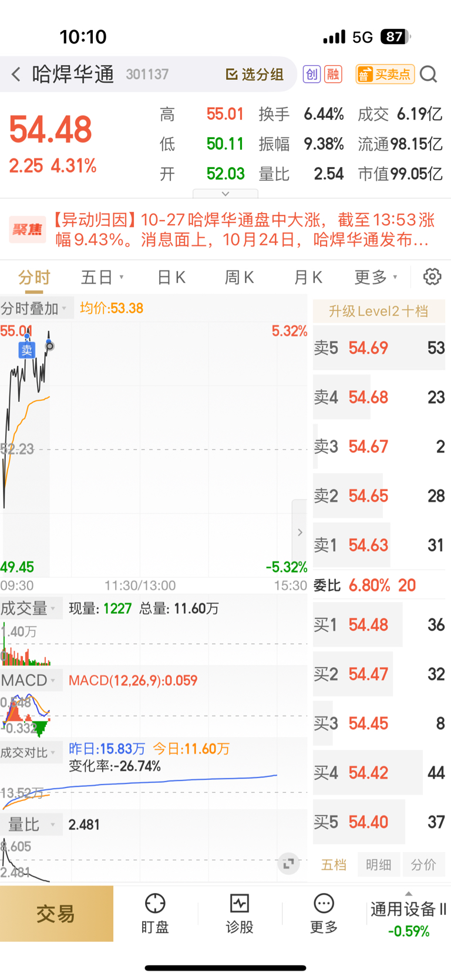This screenshot has height=980, width=451.
Task: Tap 委比 6.80% value
Action: (x=369, y=585)
